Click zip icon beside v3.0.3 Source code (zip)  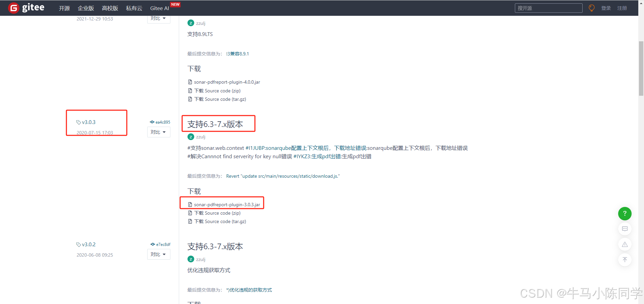coord(190,213)
